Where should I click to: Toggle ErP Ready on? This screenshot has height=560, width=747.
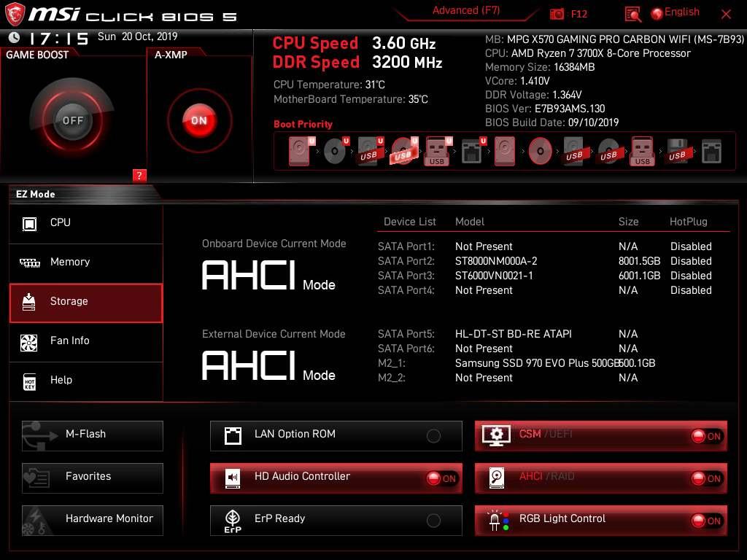pos(433,520)
